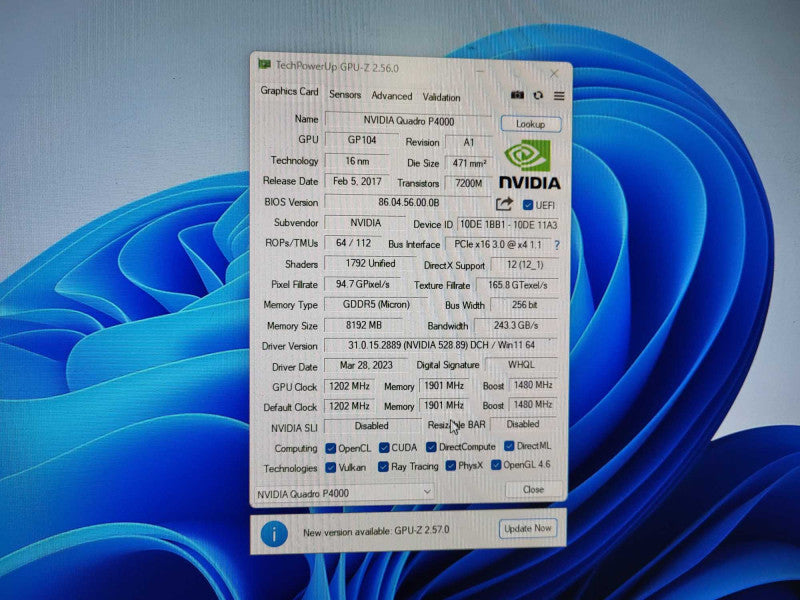Switch to the Sensors tab
800x600 pixels.
coord(345,94)
